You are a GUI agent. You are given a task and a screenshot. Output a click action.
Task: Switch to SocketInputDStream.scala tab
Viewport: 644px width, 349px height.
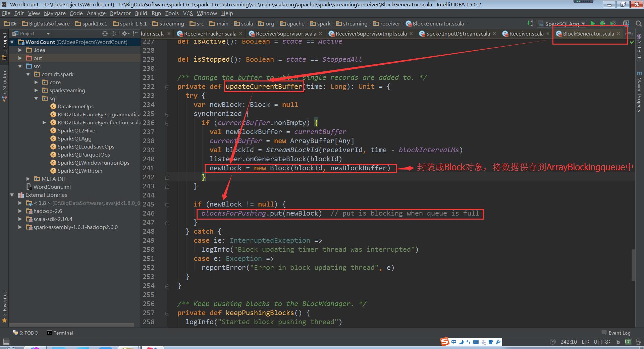point(458,34)
